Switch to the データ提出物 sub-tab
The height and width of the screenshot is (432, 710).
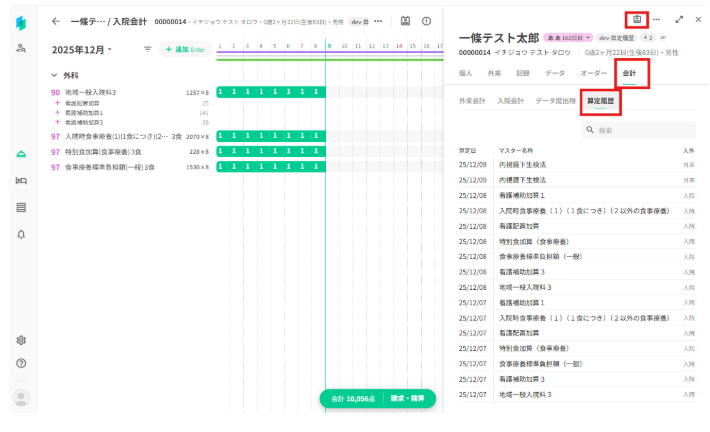556,100
